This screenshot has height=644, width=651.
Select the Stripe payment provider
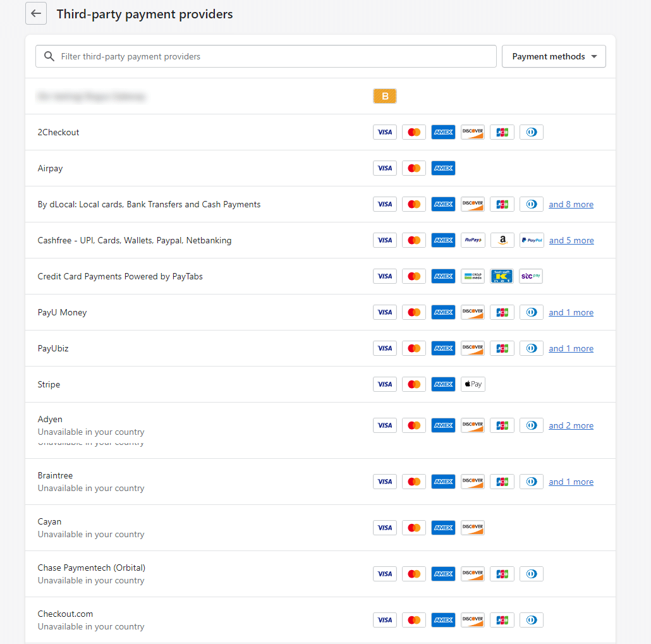[49, 384]
